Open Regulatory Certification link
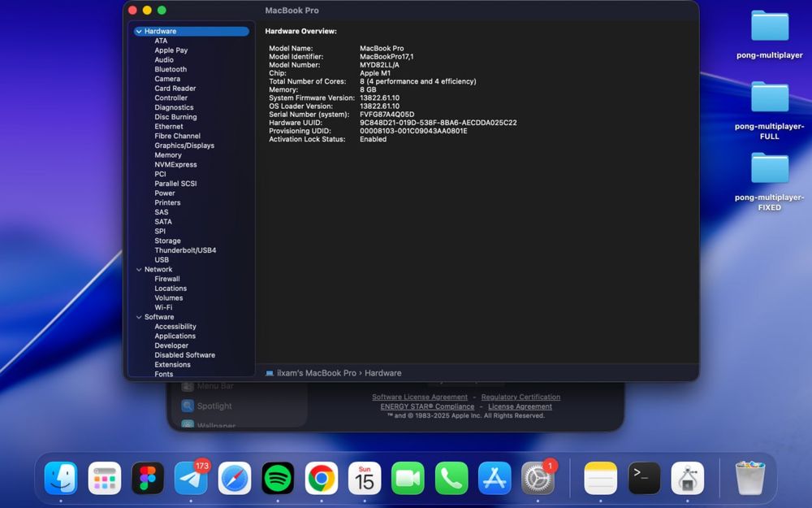Image resolution: width=812 pixels, height=508 pixels. [520, 397]
